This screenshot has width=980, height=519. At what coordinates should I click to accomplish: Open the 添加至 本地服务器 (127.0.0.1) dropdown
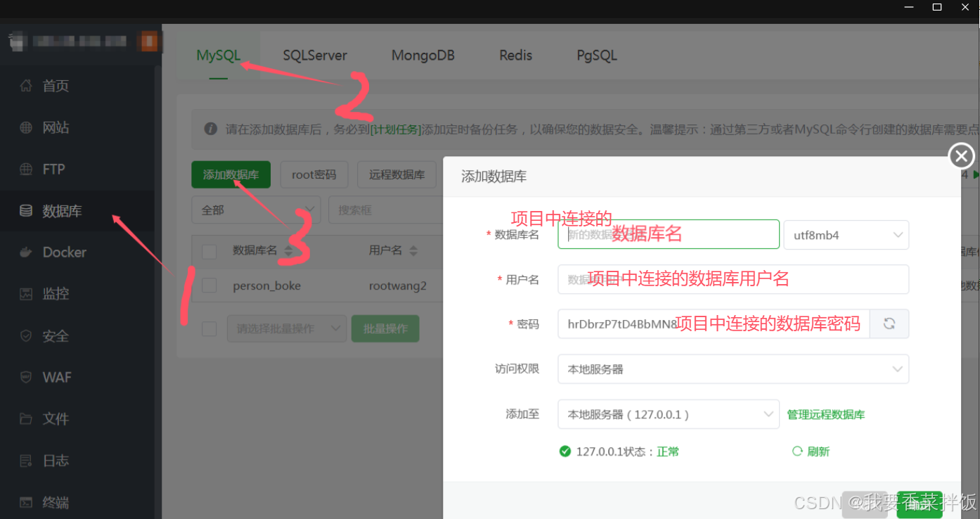pos(669,414)
